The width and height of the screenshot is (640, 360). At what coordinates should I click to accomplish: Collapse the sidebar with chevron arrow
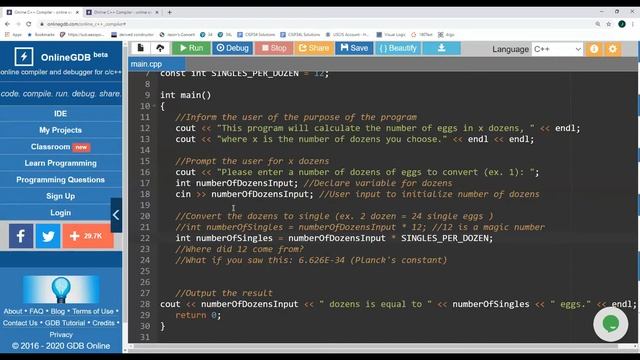point(116,215)
